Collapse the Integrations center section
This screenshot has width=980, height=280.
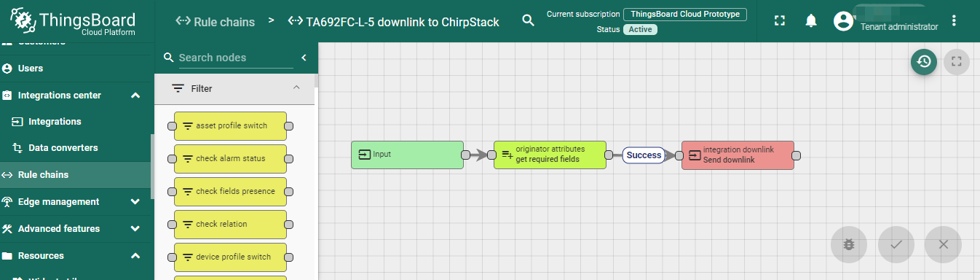point(135,95)
